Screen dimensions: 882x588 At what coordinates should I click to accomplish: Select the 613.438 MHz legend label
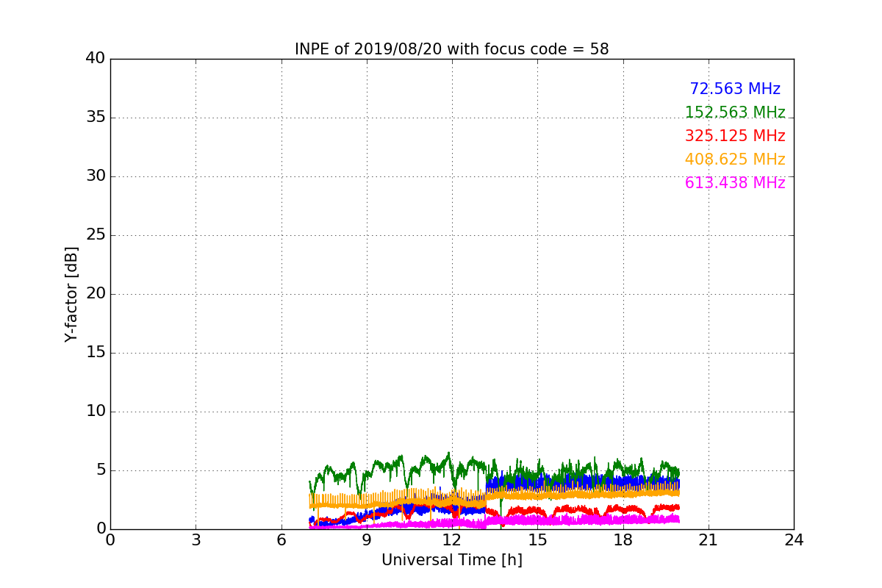click(735, 183)
